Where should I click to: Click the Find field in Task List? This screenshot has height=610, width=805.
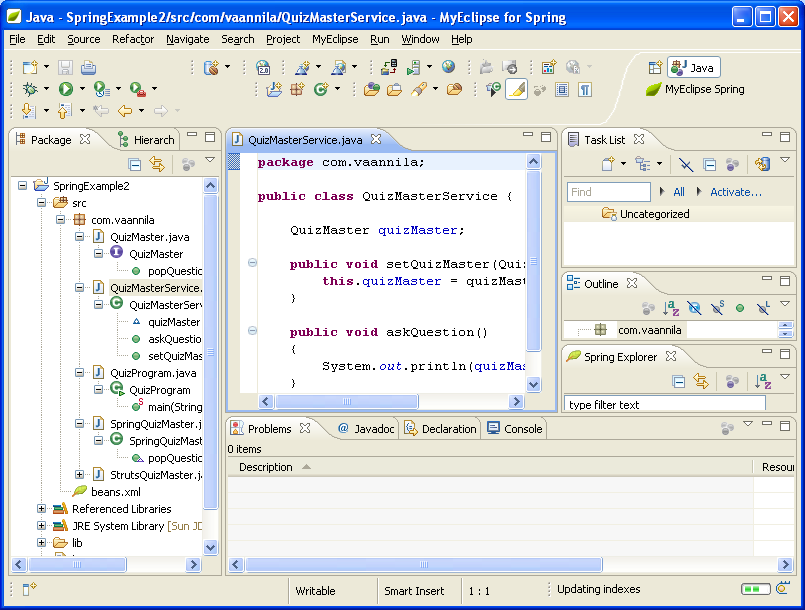click(x=608, y=192)
